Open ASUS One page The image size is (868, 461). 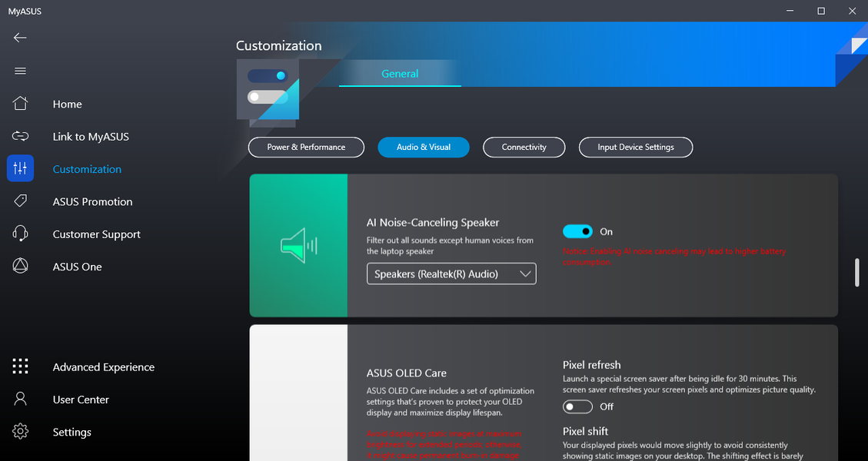[77, 267]
